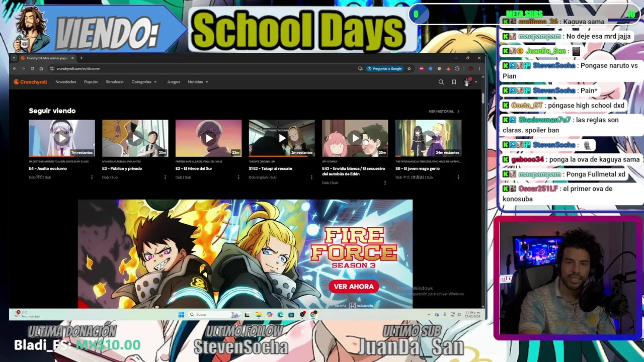Image resolution: width=644 pixels, height=362 pixels.
Task: Play S1 E2 - Takopi al rescate thumbnail
Action: pos(282,138)
